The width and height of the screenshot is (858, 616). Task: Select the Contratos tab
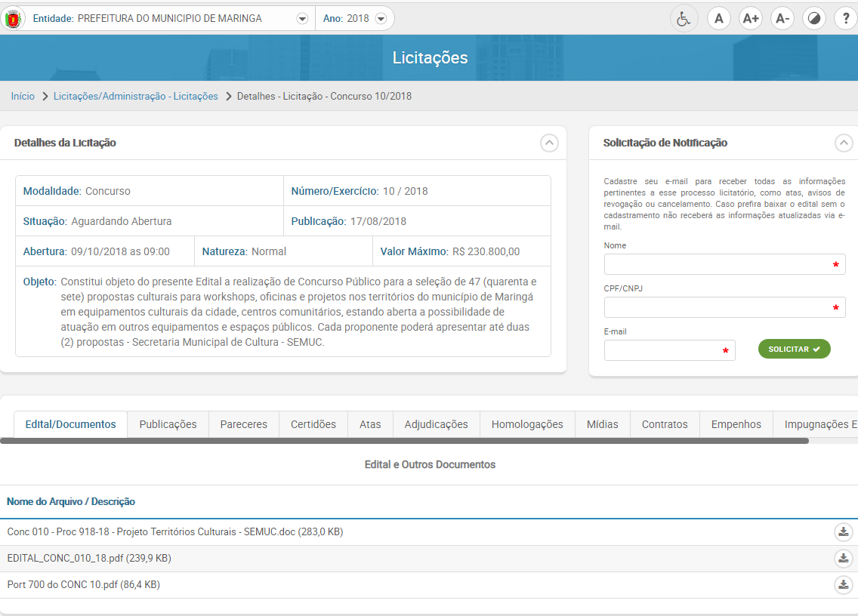[665, 424]
